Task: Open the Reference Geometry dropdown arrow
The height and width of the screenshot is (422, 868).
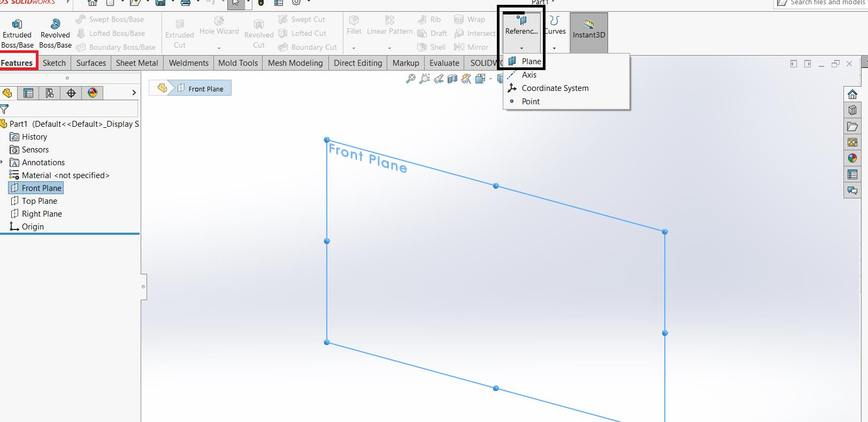Action: [521, 48]
